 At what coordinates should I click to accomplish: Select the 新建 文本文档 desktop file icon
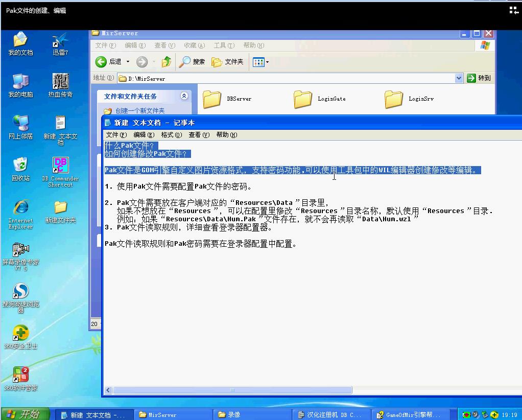click(x=60, y=130)
